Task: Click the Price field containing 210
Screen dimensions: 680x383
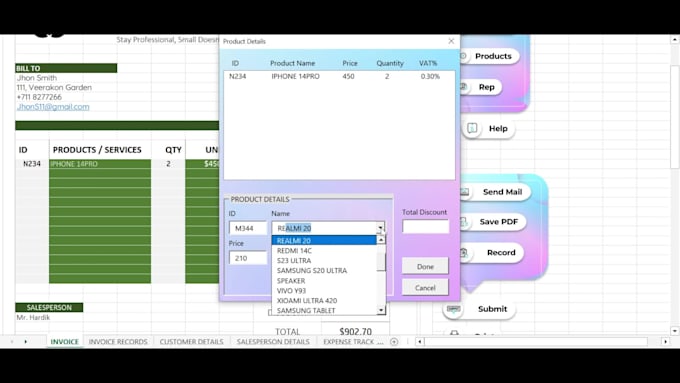Action: coord(248,258)
